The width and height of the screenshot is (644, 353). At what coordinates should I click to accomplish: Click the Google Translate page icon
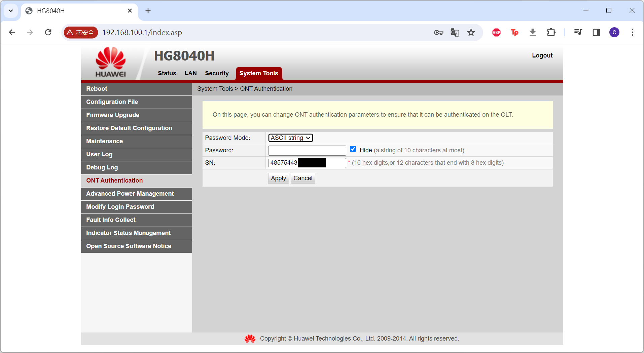click(x=455, y=32)
